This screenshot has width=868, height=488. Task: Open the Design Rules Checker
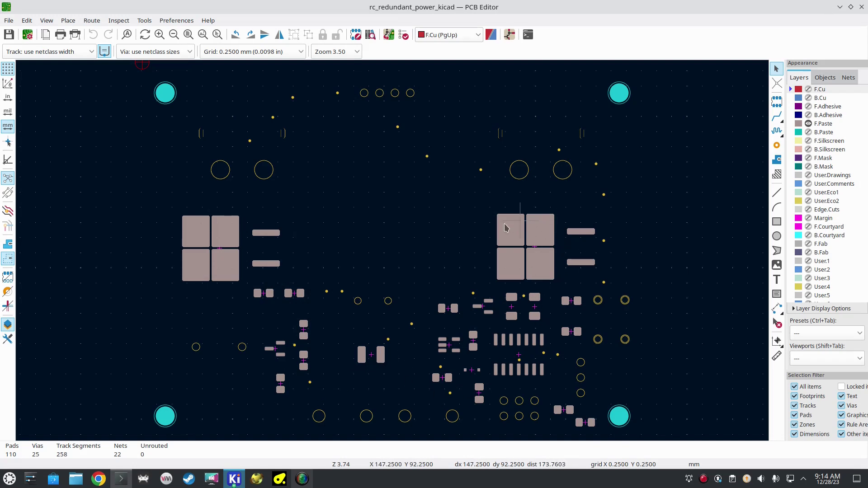[x=403, y=34]
